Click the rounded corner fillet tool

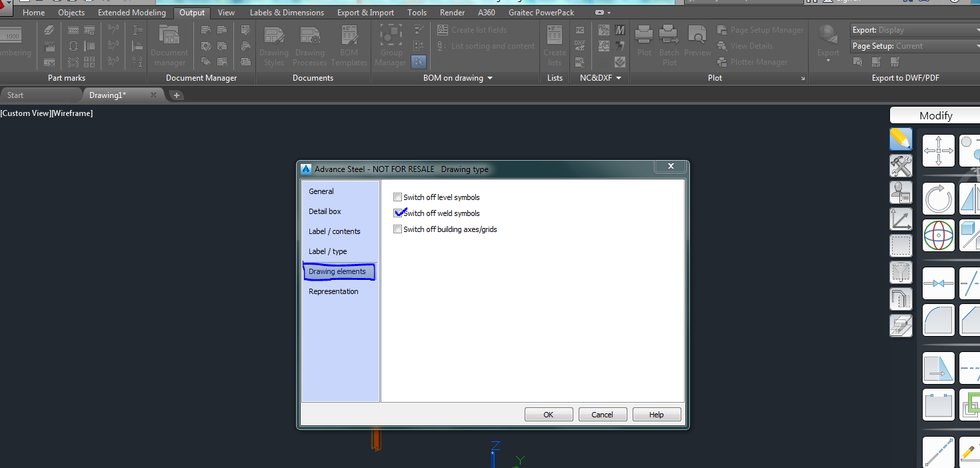pos(939,320)
